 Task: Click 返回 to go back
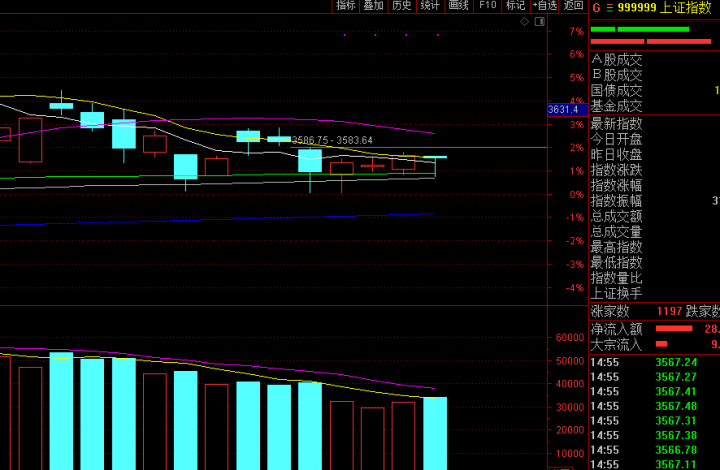574,6
